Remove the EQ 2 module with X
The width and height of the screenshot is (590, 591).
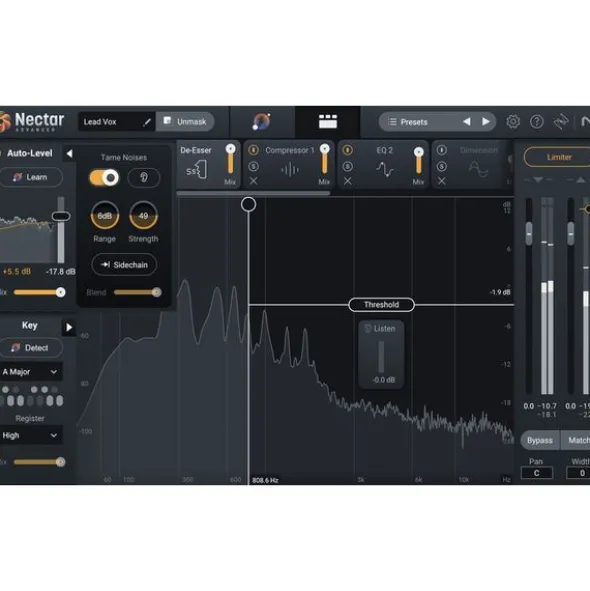348,181
